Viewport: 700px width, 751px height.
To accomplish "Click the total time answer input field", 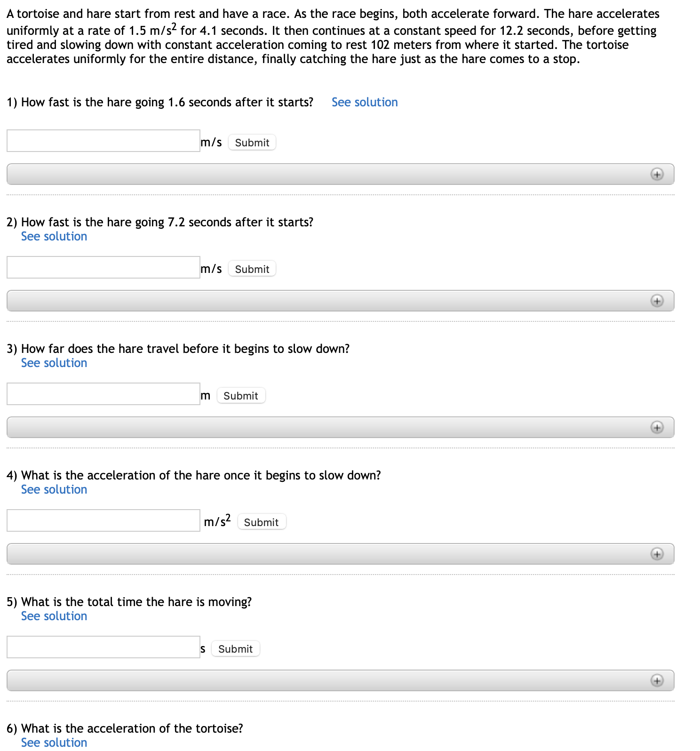I will coord(103,647).
